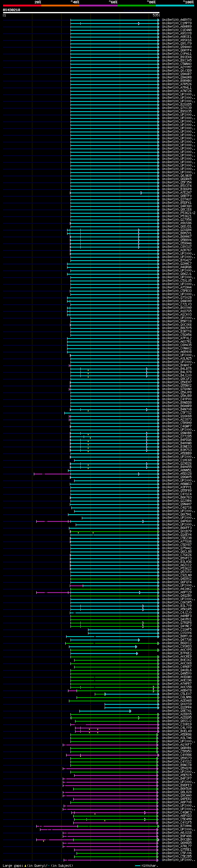
Task: Select the UniRef100_C4QWC3 label
Action: tap(177, 812)
